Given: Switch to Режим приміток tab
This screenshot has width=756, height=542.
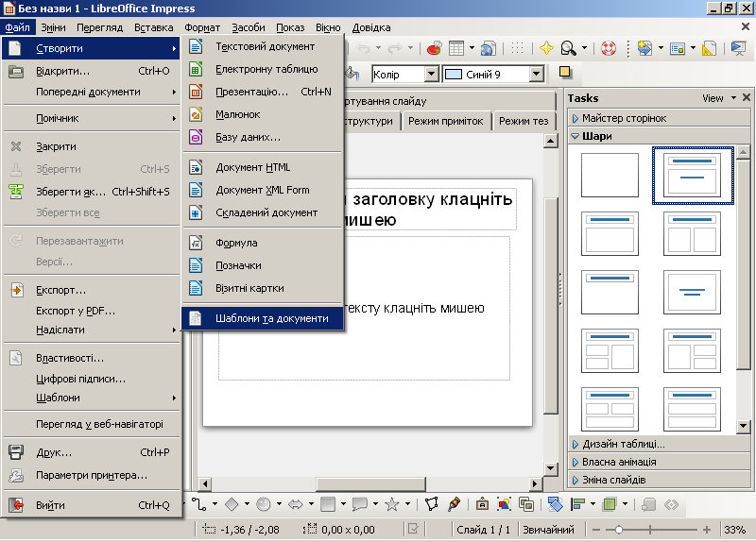Looking at the screenshot, I should pos(445,122).
